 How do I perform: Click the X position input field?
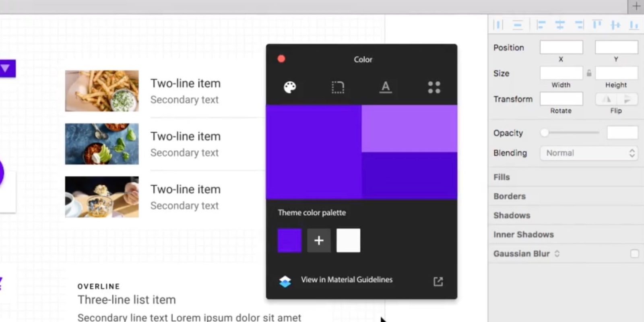tap(561, 47)
